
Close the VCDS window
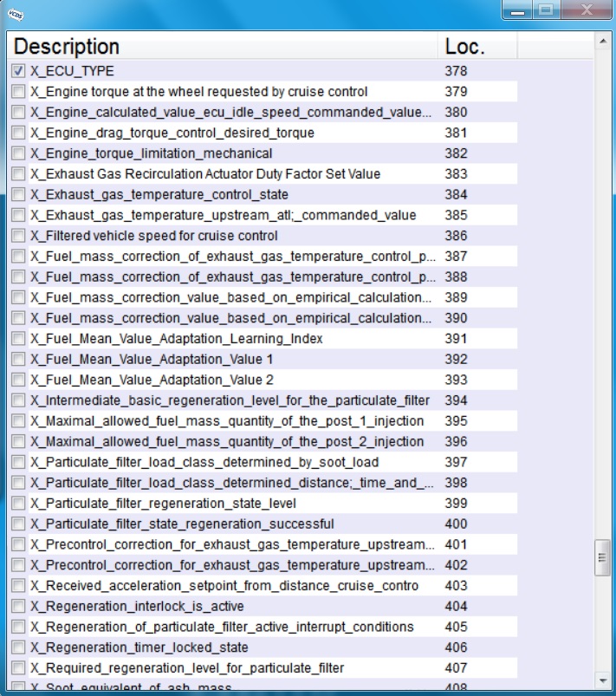(x=587, y=10)
